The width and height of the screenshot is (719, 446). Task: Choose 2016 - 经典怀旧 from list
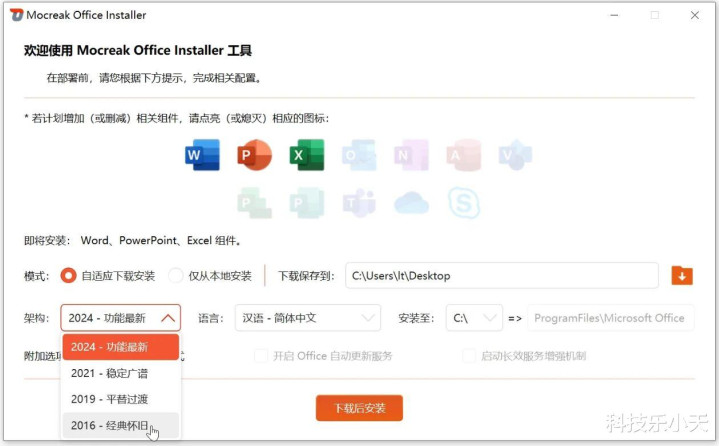121,425
